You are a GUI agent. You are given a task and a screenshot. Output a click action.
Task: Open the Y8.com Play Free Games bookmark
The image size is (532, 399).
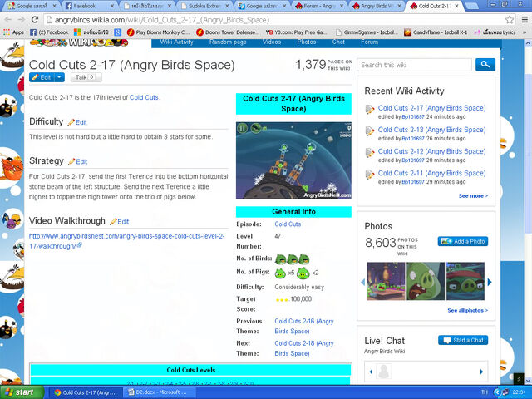point(296,32)
